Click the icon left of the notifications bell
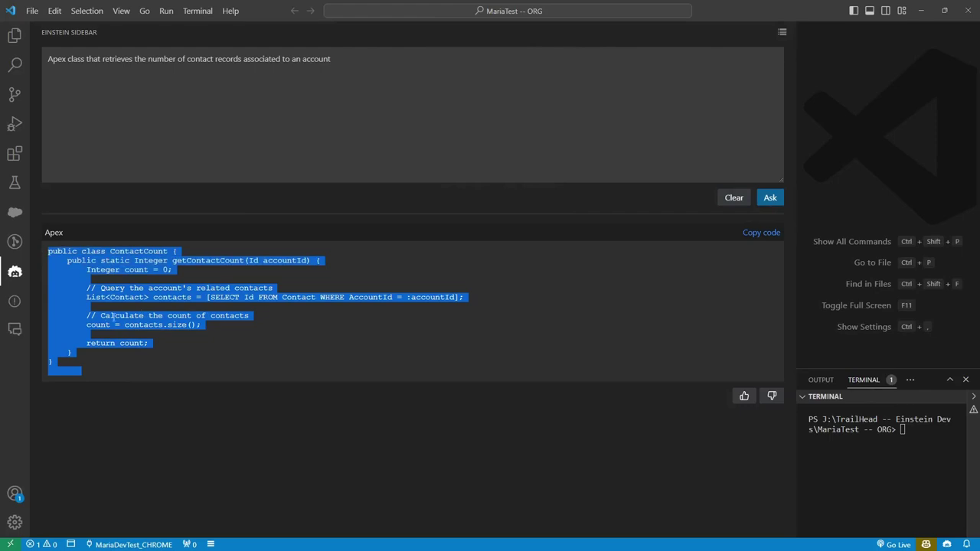Image resolution: width=980 pixels, height=551 pixels. click(x=947, y=544)
